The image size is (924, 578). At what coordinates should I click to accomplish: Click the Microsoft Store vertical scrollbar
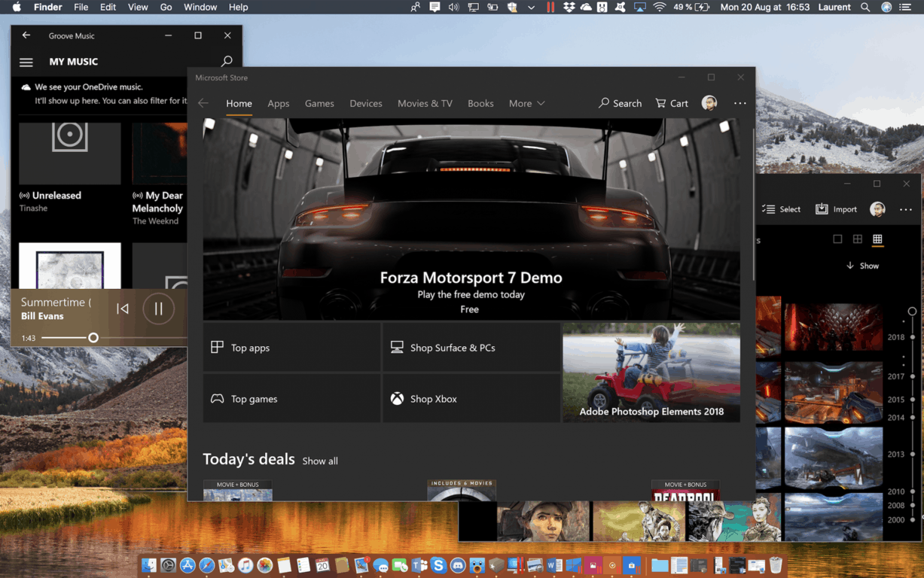pos(753,203)
